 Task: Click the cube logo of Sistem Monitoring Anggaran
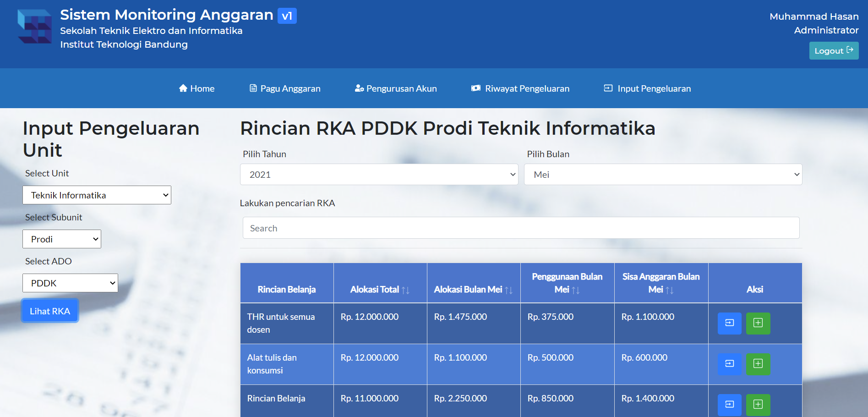coord(35,26)
